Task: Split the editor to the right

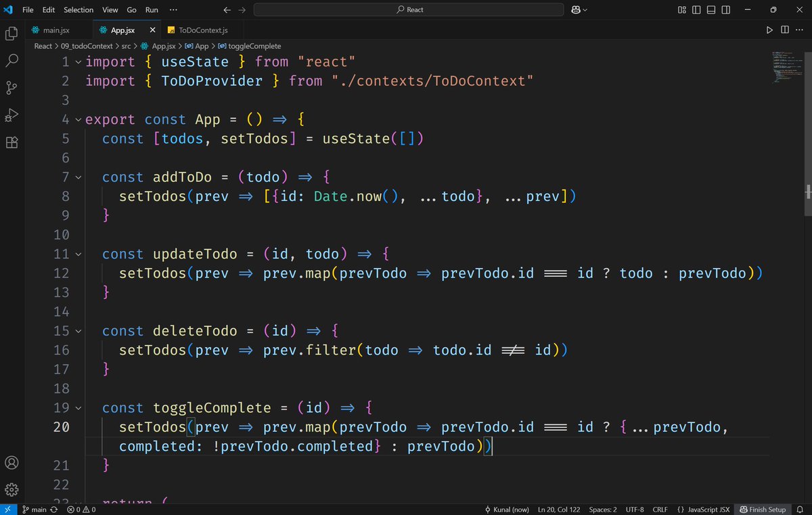Action: (x=784, y=30)
